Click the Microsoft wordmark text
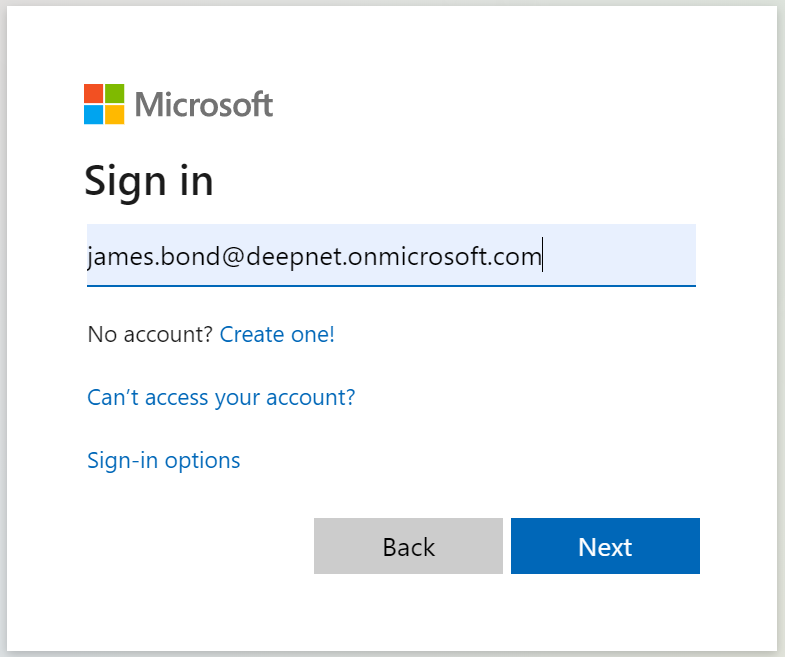 pyautogui.click(x=203, y=104)
